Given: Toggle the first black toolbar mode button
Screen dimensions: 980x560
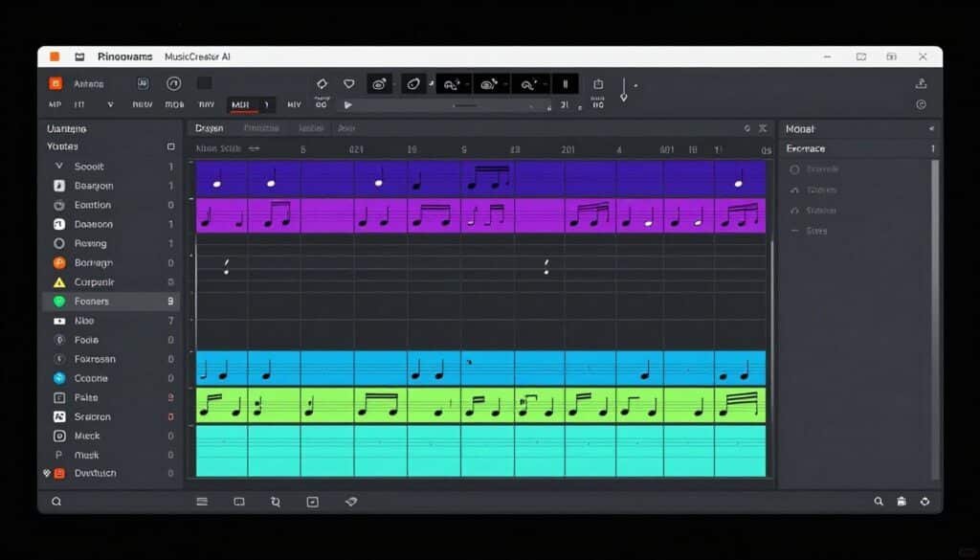Looking at the screenshot, I should [379, 83].
